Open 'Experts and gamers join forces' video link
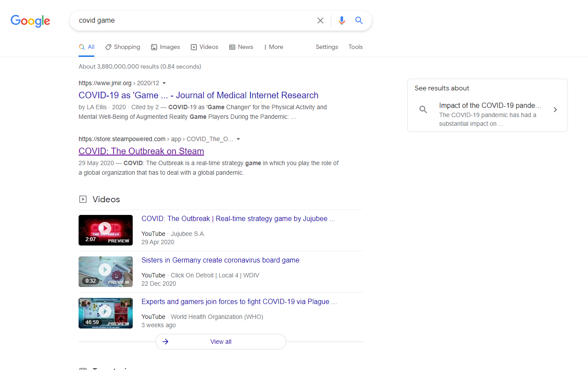This screenshot has height=370, width=588. 239,302
